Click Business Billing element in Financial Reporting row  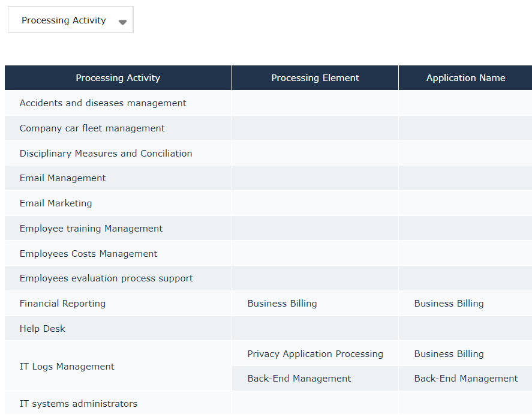coord(282,304)
